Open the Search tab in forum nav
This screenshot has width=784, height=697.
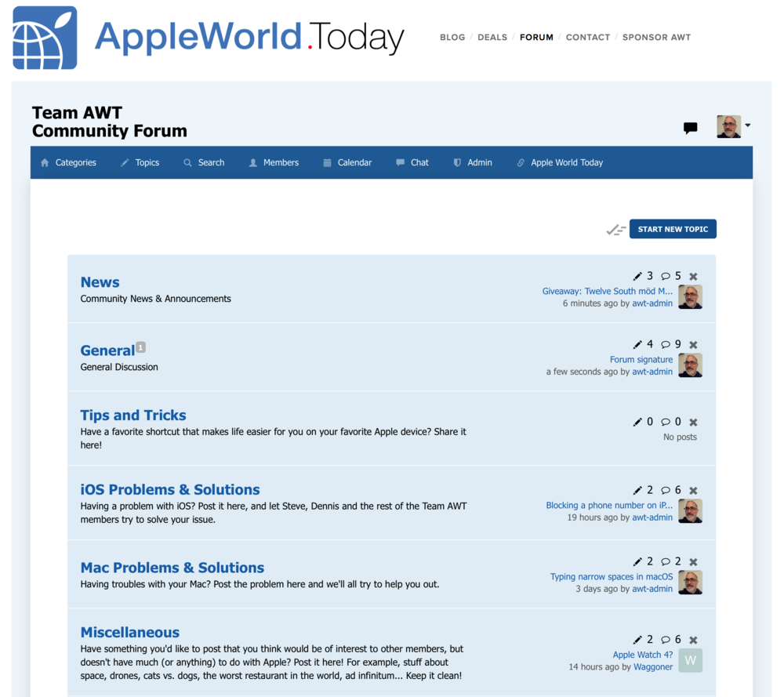click(x=204, y=162)
